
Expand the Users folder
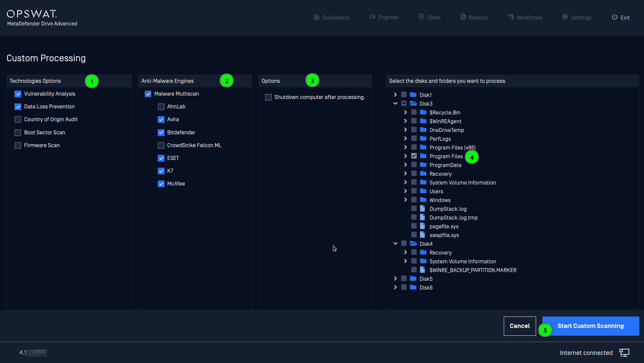[x=406, y=191]
